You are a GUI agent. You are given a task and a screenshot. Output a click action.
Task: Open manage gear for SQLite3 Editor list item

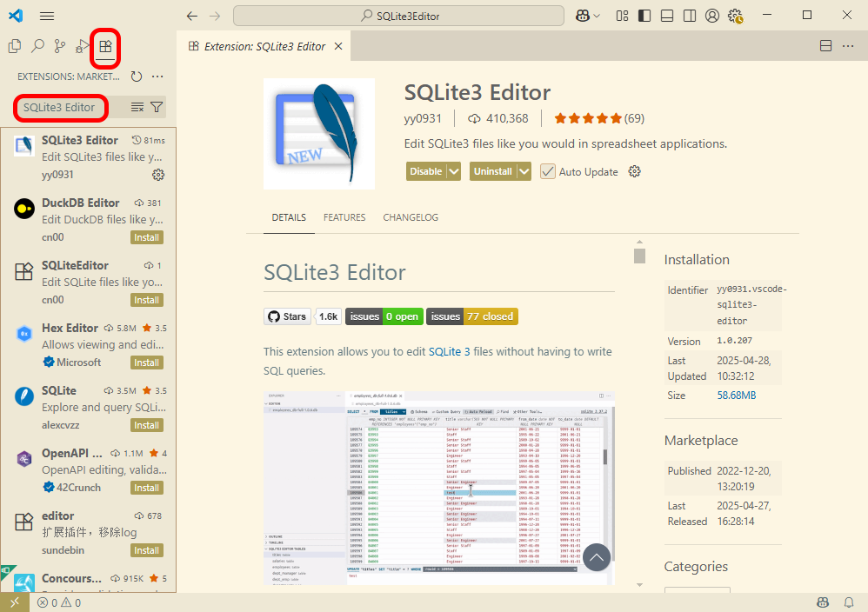[x=158, y=175]
